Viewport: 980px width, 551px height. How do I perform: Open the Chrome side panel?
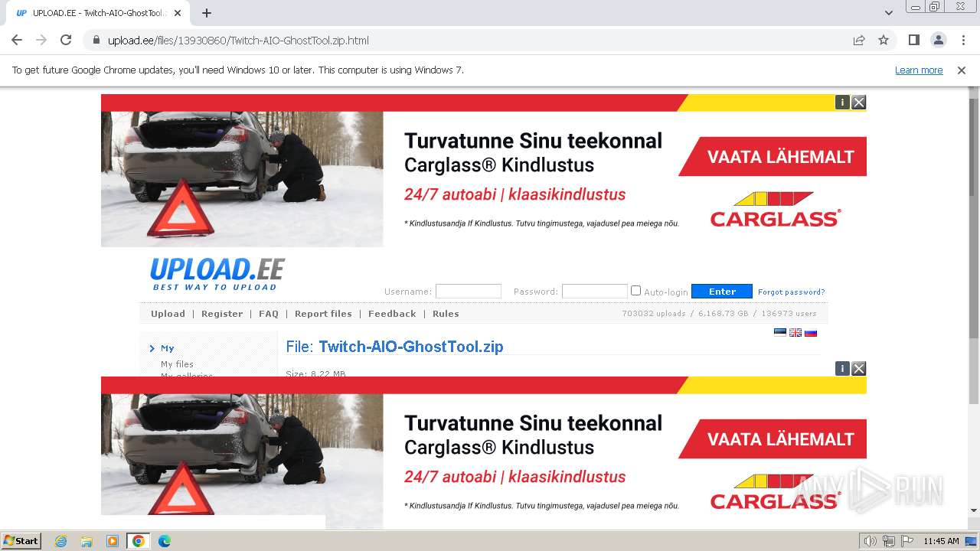click(914, 40)
